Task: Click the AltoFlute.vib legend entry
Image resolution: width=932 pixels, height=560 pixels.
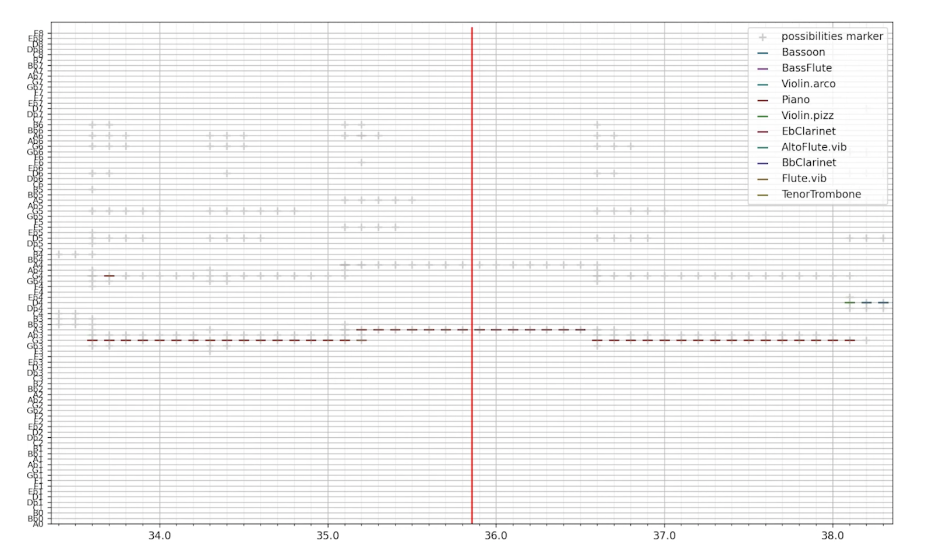Action: coord(813,147)
